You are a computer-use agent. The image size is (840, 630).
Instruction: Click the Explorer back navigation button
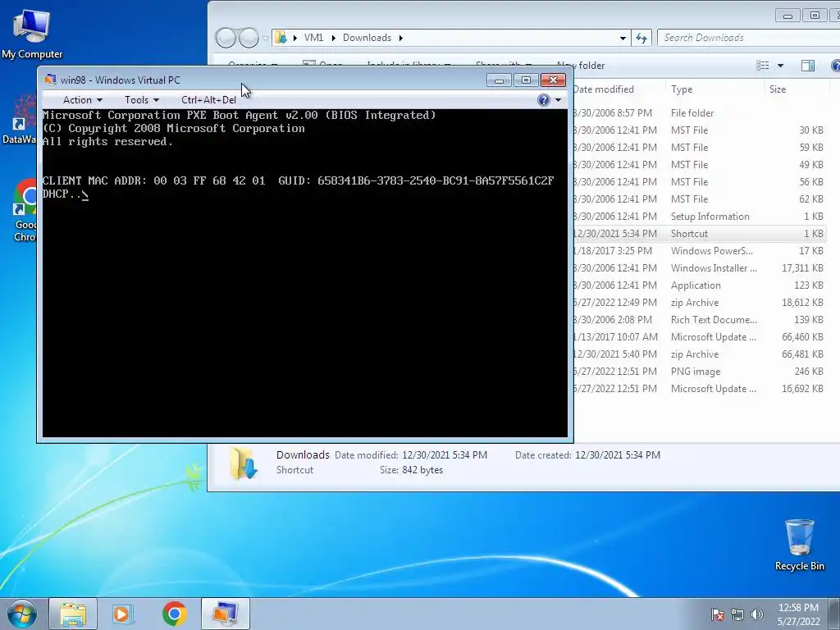click(x=226, y=38)
